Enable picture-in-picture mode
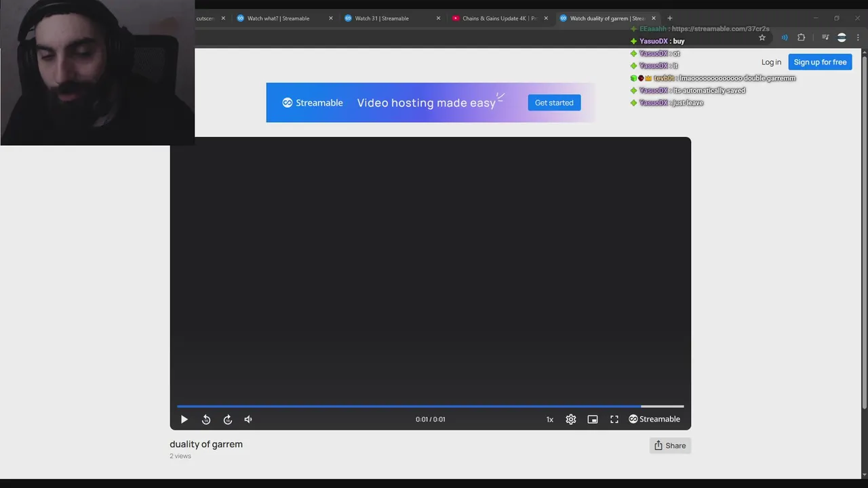This screenshot has width=868, height=488. pyautogui.click(x=593, y=420)
